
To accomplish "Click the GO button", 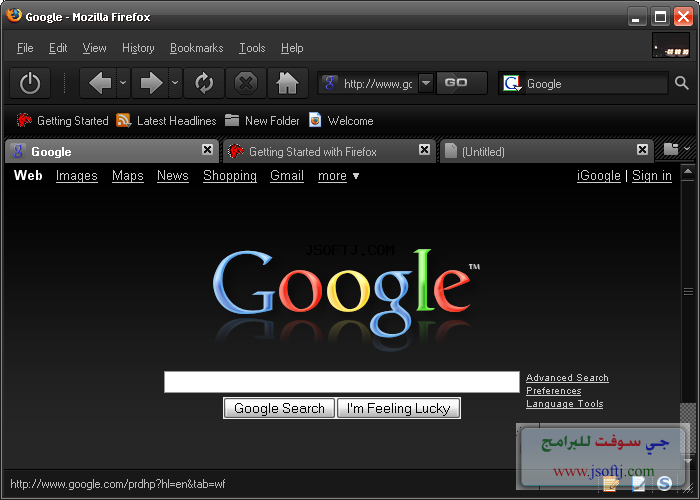I will click(x=462, y=83).
